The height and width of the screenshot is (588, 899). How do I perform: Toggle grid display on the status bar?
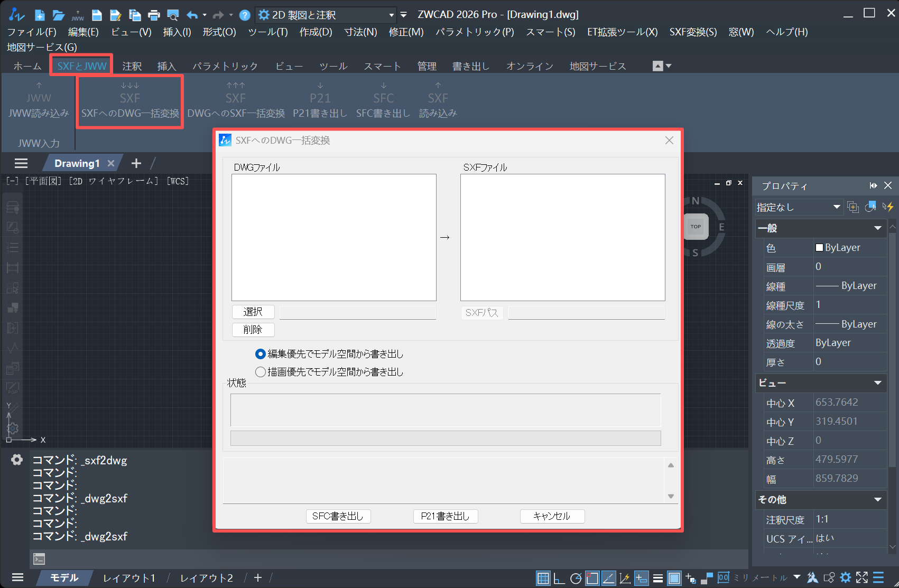(543, 577)
